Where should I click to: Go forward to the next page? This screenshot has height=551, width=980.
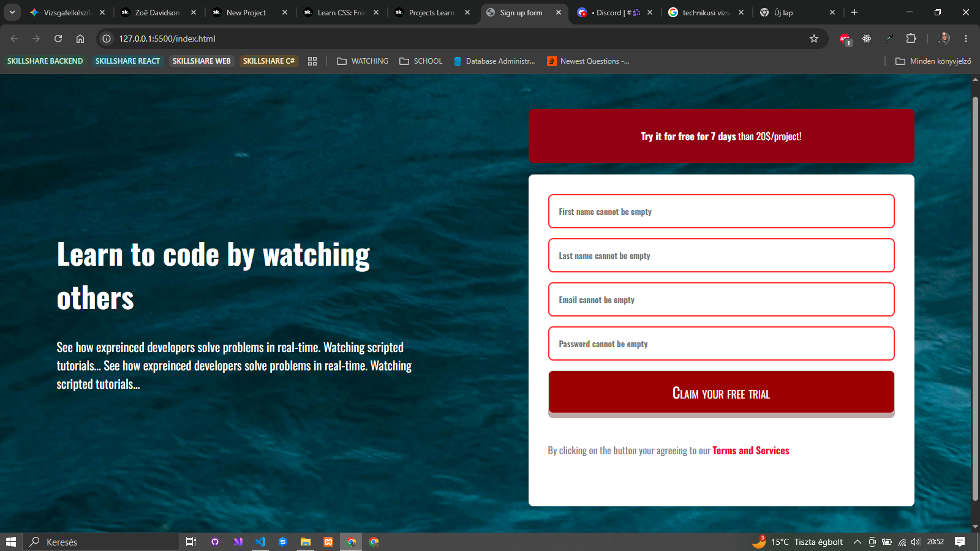click(x=36, y=39)
